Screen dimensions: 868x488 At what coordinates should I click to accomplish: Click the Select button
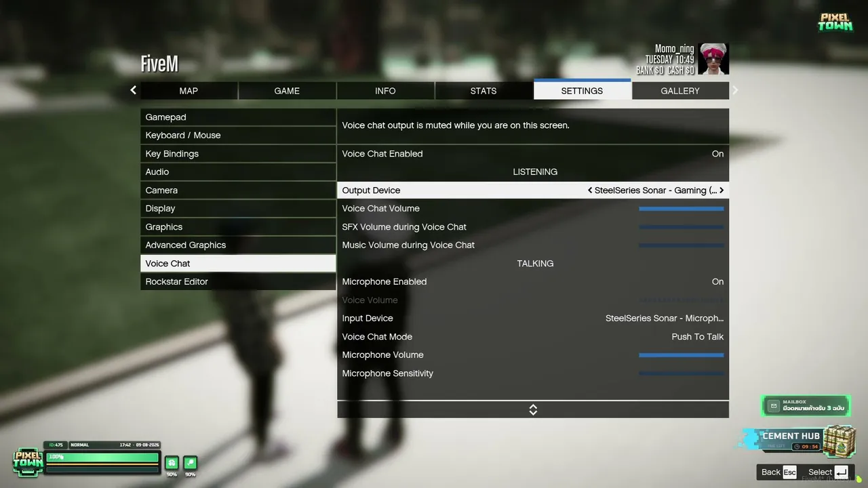click(828, 472)
